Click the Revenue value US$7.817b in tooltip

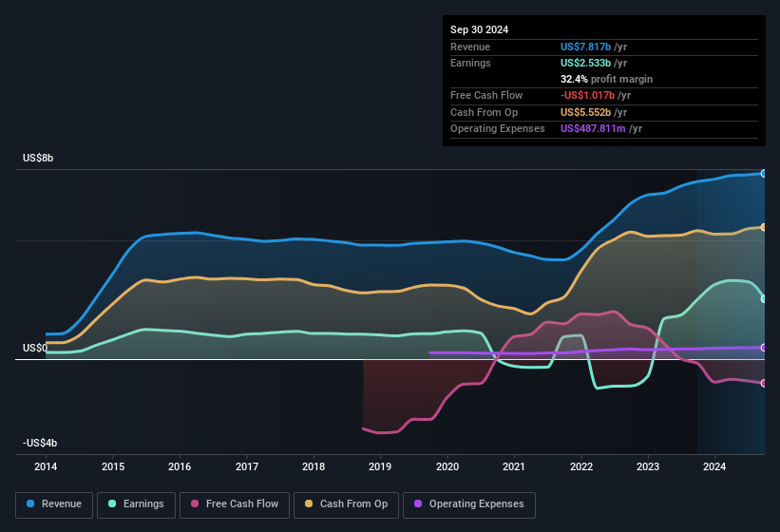585,46
